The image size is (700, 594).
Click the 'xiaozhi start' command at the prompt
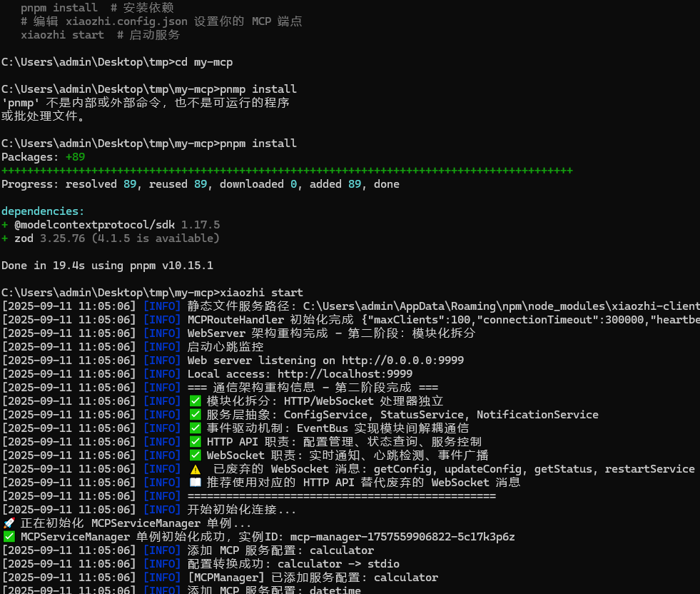click(261, 293)
